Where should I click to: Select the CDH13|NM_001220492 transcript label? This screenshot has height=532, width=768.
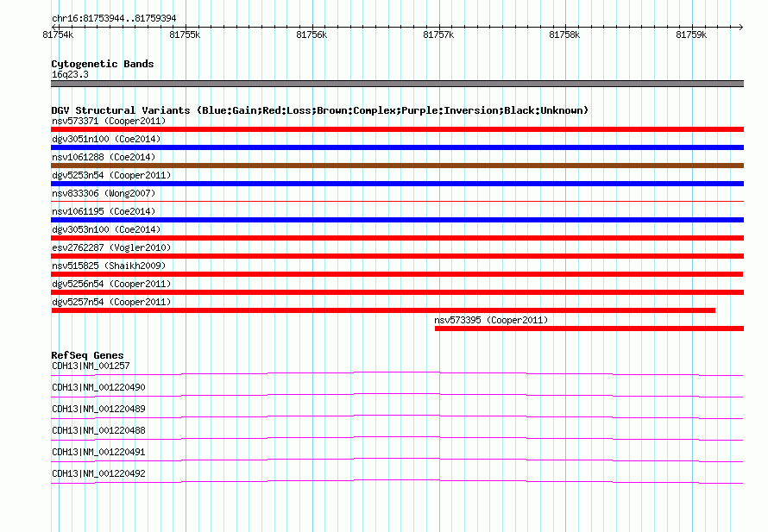(x=98, y=473)
